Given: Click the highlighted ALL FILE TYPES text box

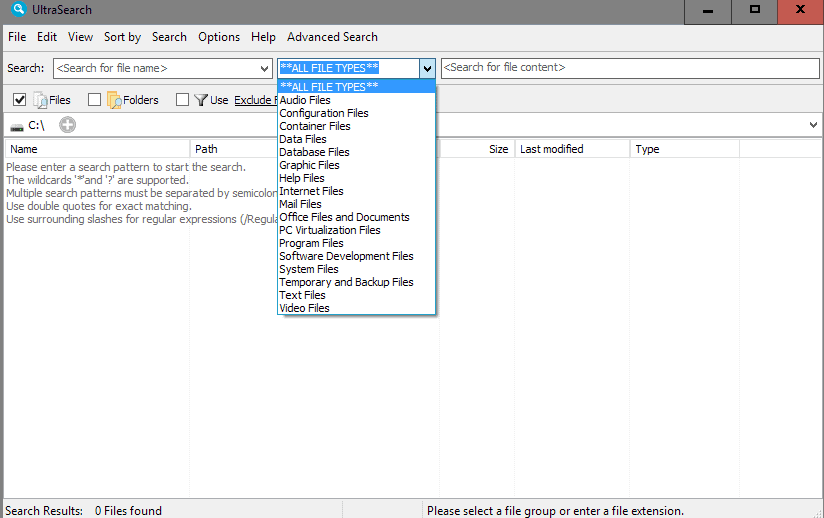Looking at the screenshot, I should tap(349, 68).
